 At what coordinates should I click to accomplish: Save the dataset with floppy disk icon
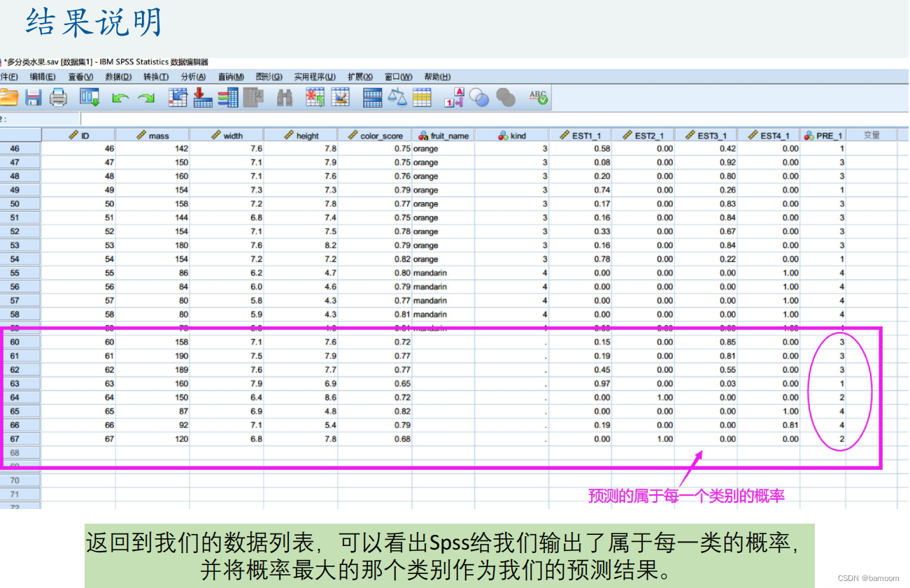pyautogui.click(x=34, y=97)
